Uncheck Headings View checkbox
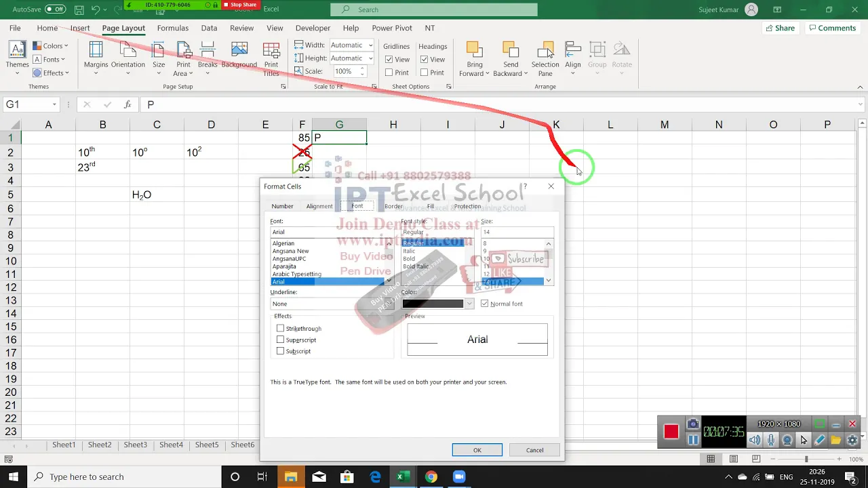This screenshot has height=488, width=868. tap(425, 59)
